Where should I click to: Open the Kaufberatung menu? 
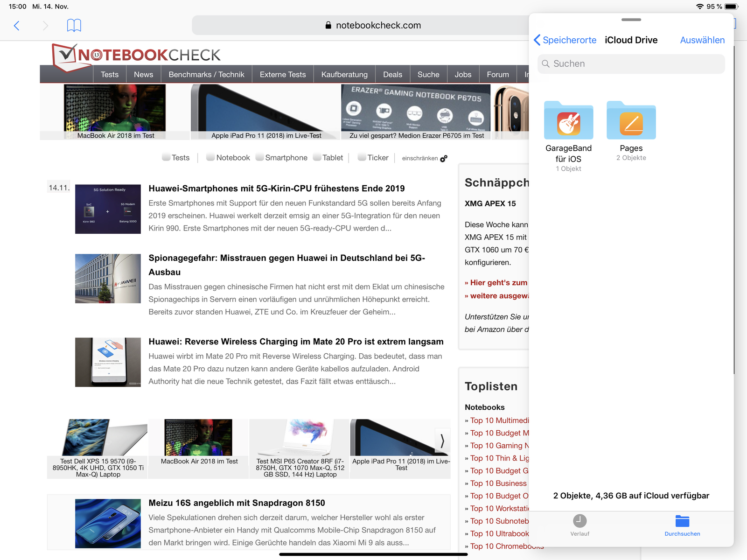pyautogui.click(x=344, y=75)
